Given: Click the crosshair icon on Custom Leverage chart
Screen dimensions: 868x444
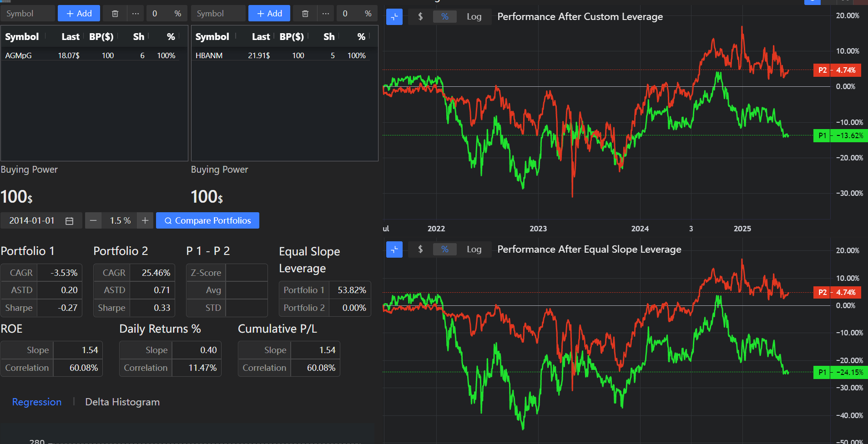Looking at the screenshot, I should [394, 16].
